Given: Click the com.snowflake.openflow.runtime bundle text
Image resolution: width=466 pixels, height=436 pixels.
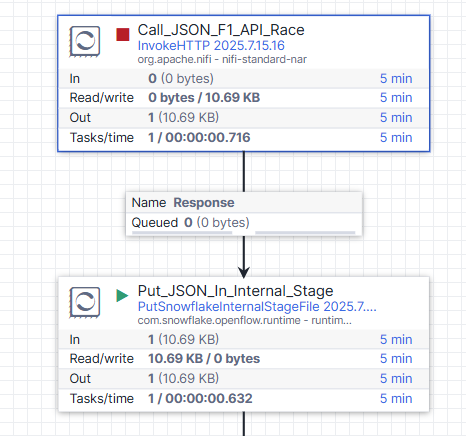Looking at the screenshot, I should 244,320.
